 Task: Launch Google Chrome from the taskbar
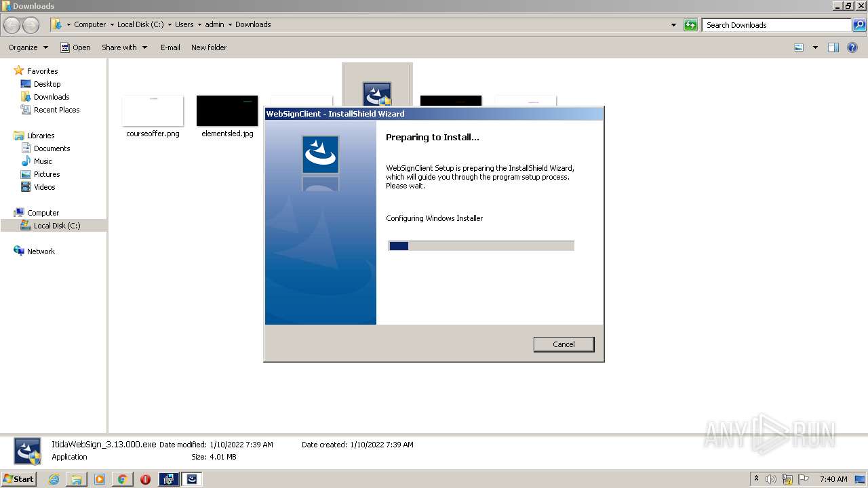(122, 479)
